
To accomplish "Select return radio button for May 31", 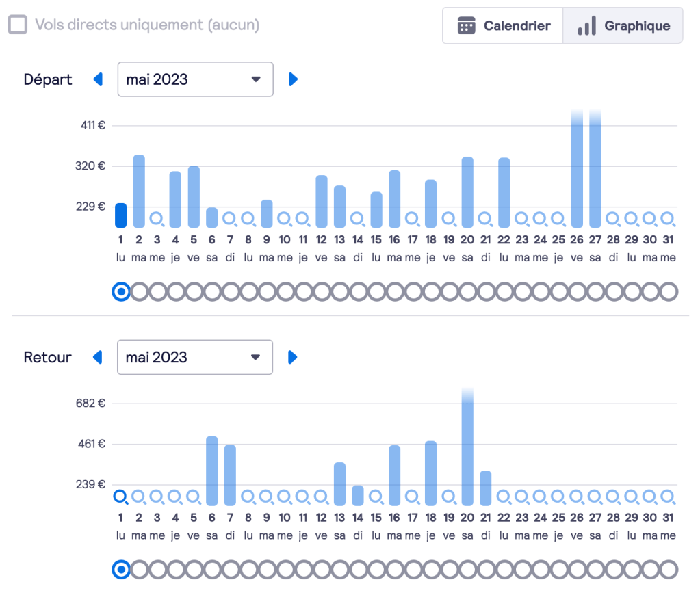I will coord(669,570).
